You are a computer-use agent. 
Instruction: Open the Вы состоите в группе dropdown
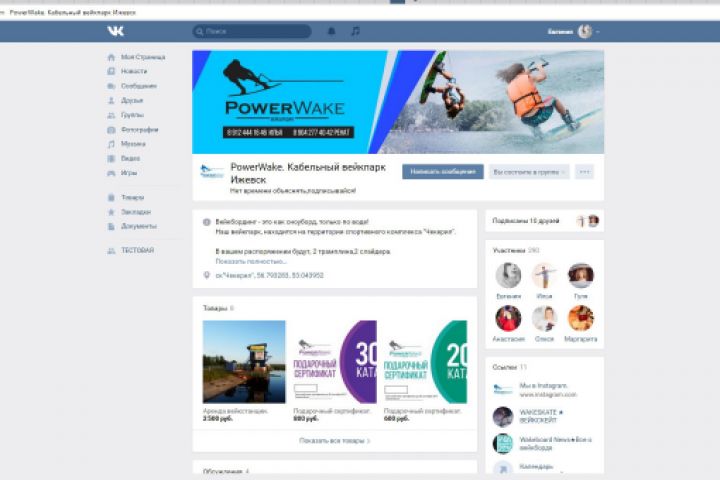pyautogui.click(x=529, y=172)
